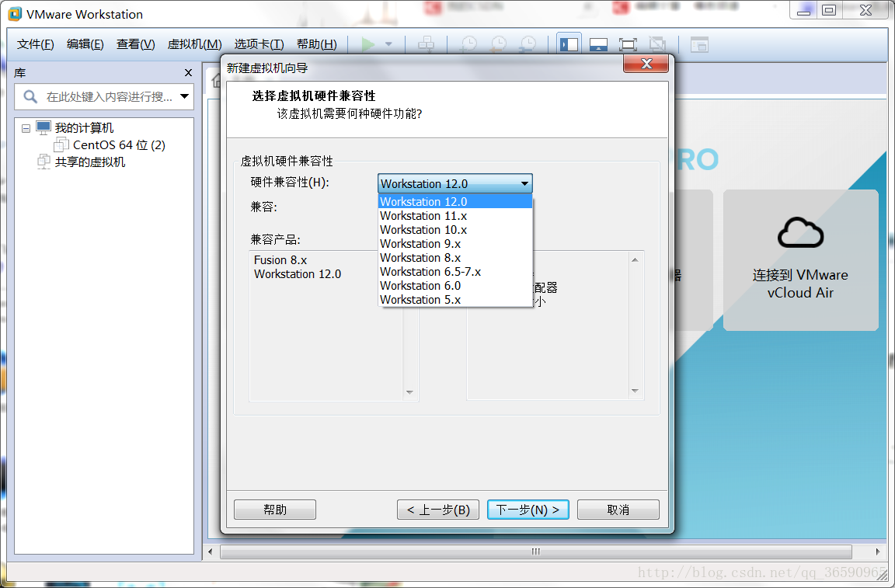Screen dimensions: 895x588
Task: Click the 取消 cancel button
Action: click(x=618, y=510)
